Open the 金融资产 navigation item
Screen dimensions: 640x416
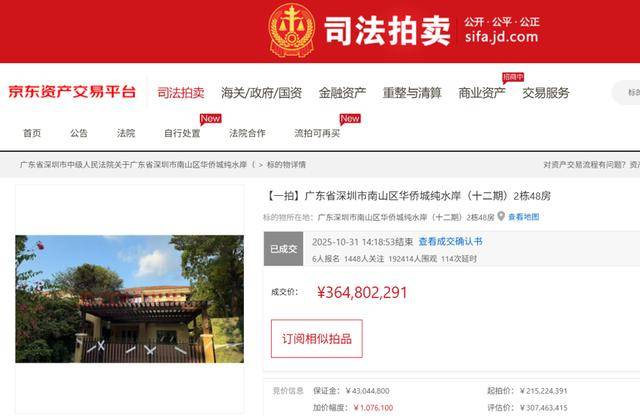coord(342,93)
